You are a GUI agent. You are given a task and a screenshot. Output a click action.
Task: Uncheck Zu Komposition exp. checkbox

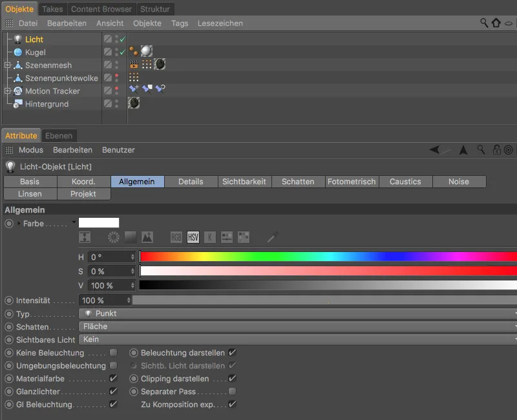click(x=232, y=404)
